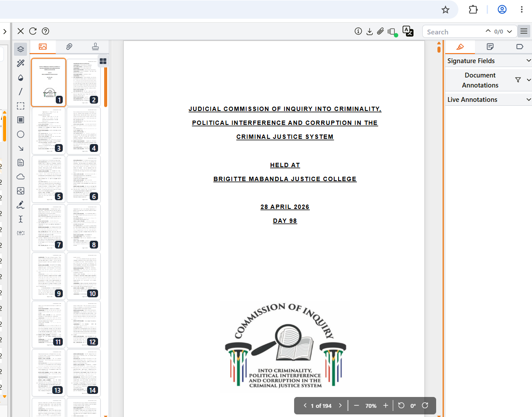
Task: Open the attachments tab in side panel
Action: click(x=69, y=47)
